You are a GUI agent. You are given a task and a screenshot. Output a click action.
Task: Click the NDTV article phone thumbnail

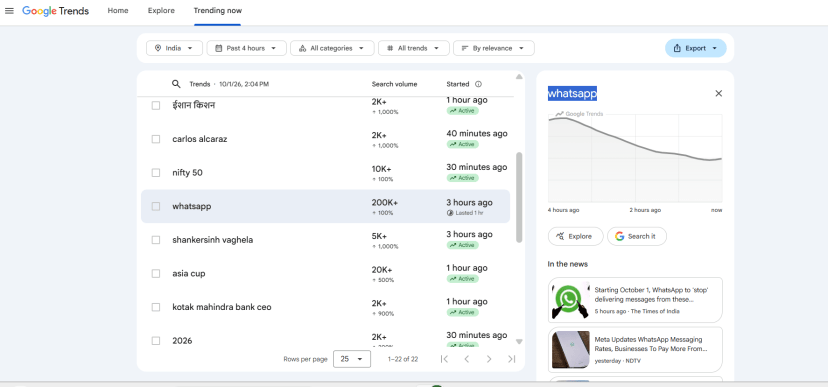pos(570,350)
